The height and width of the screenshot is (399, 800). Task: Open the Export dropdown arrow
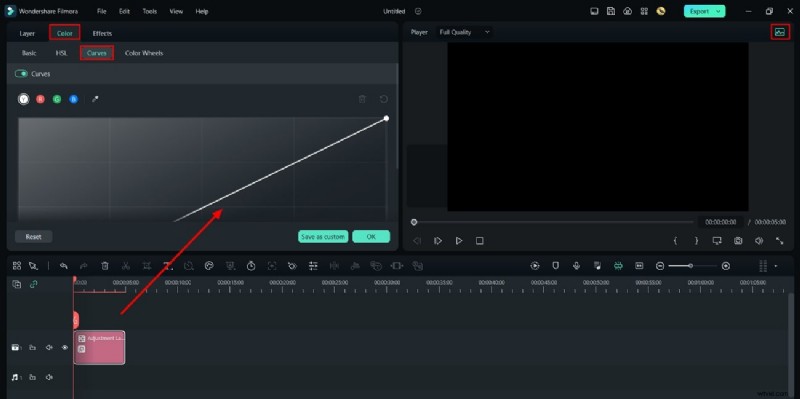[x=718, y=11]
